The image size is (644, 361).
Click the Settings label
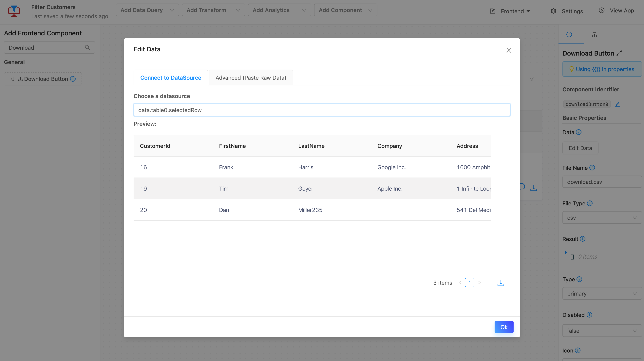coord(572,11)
